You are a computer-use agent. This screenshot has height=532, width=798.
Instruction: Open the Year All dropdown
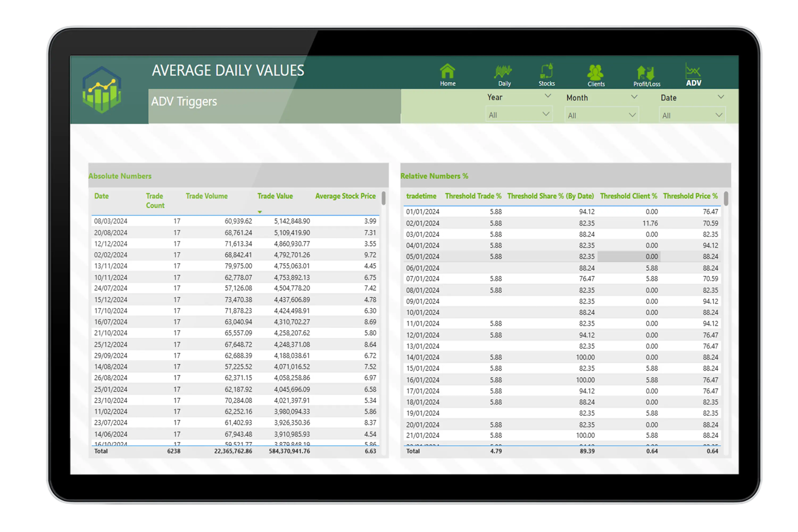519,115
